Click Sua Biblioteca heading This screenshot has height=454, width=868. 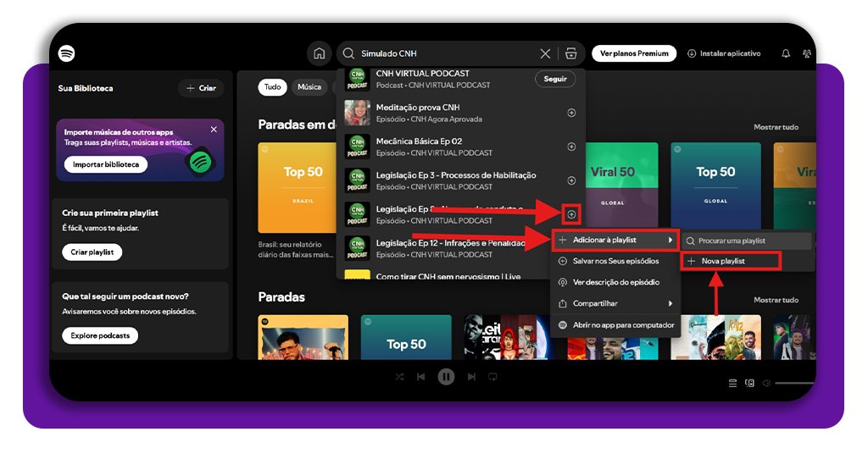pyautogui.click(x=86, y=88)
